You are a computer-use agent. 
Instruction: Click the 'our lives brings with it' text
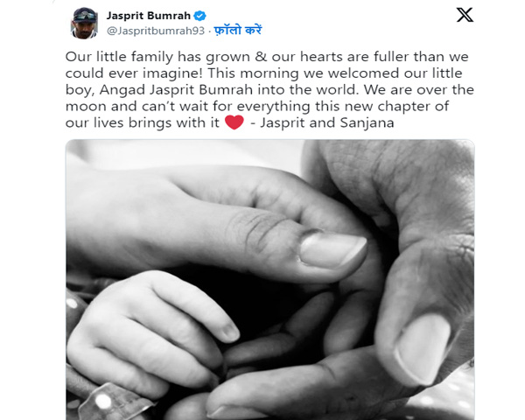[x=143, y=122]
